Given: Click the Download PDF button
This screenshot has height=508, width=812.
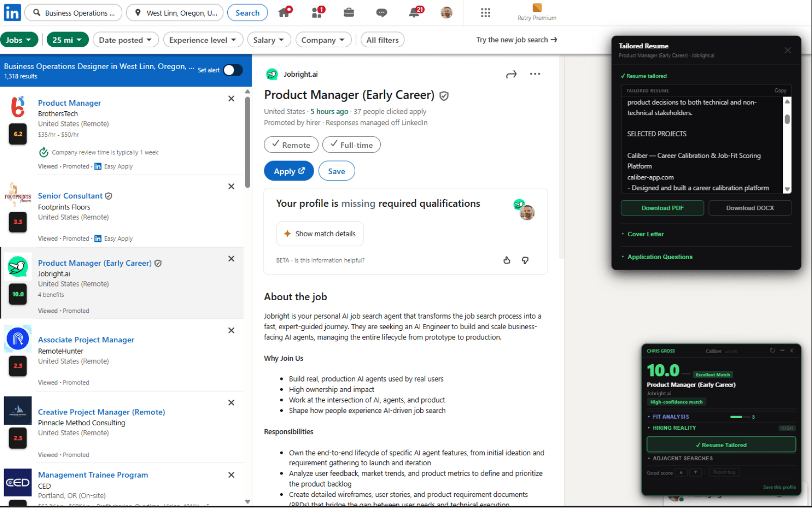Looking at the screenshot, I should (662, 208).
